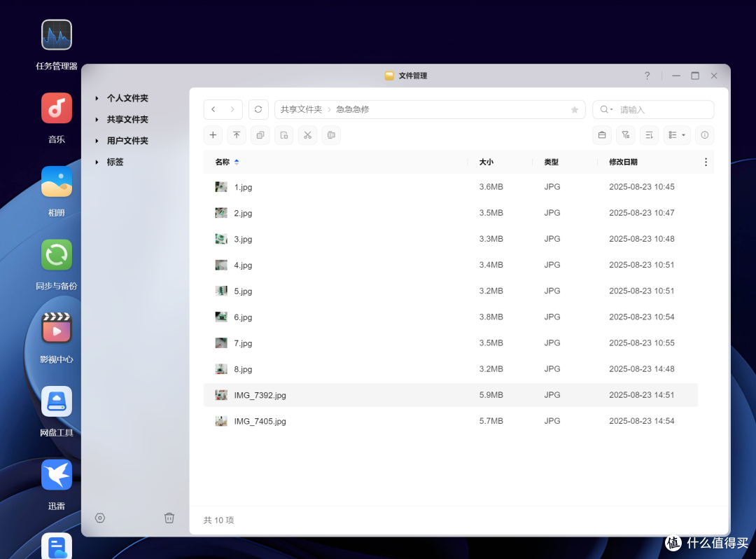This screenshot has height=559, width=756.
Task: Refresh the current folder listing
Action: click(x=258, y=109)
